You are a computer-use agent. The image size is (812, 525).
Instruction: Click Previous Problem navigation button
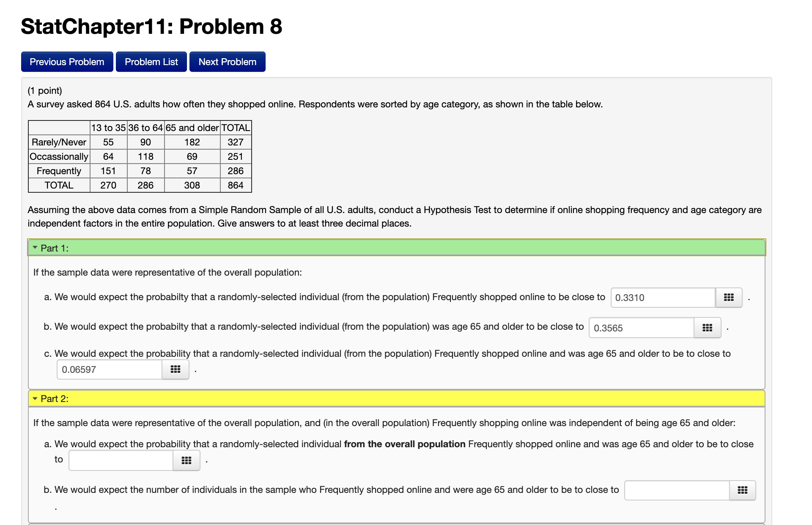66,61
